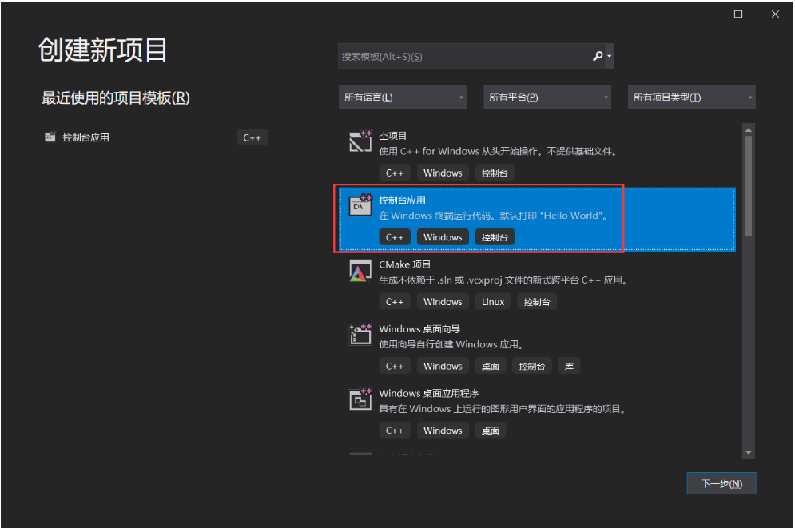Click the 控制台应用 console app template icon
This screenshot has width=795, height=532.
[360, 206]
